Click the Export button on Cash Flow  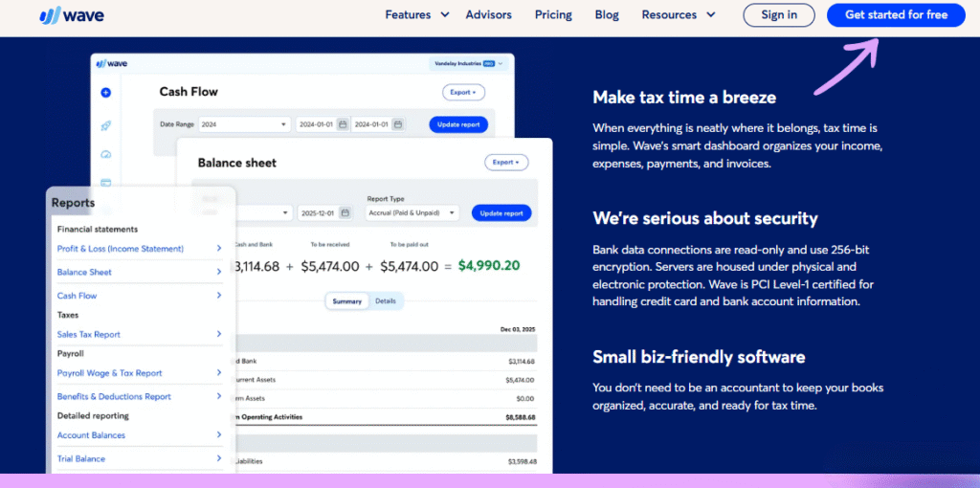click(x=463, y=93)
